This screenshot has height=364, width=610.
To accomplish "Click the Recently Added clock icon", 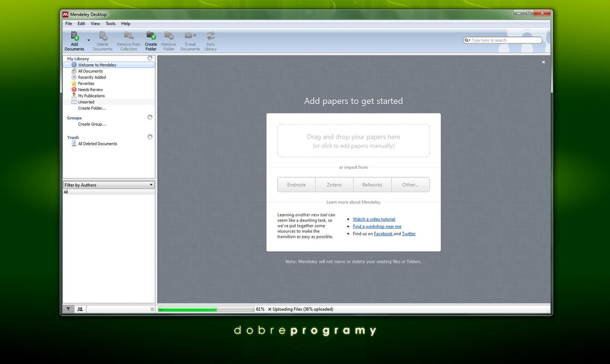I will pyautogui.click(x=74, y=77).
